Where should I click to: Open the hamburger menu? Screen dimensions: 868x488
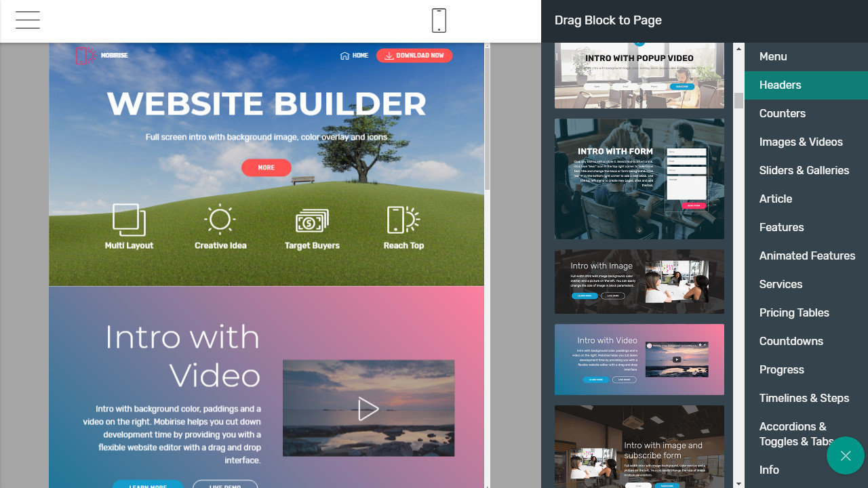point(28,20)
